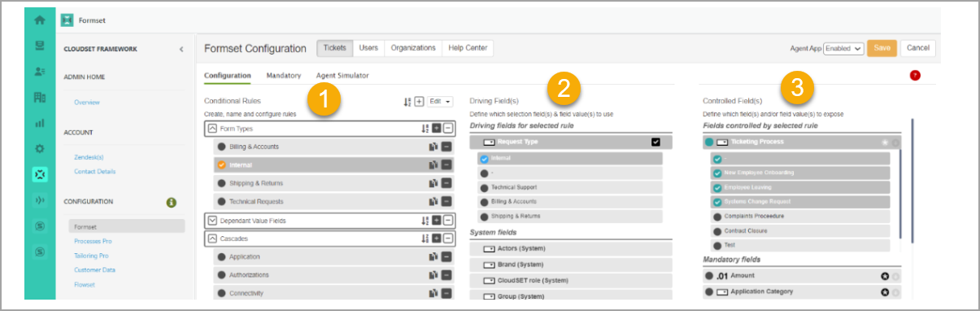Screen dimensions: 980x311
Task: Open the Agent App Enabled dropdown
Action: (x=843, y=49)
